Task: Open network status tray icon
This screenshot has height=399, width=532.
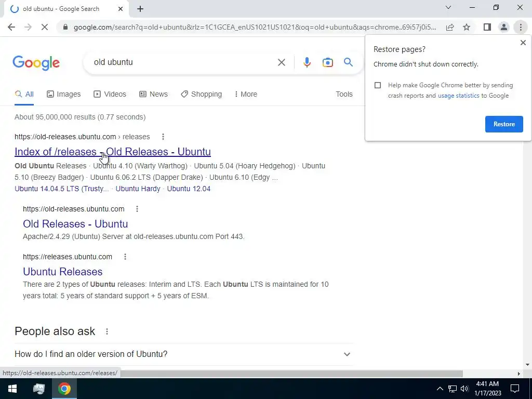Action: [453, 389]
